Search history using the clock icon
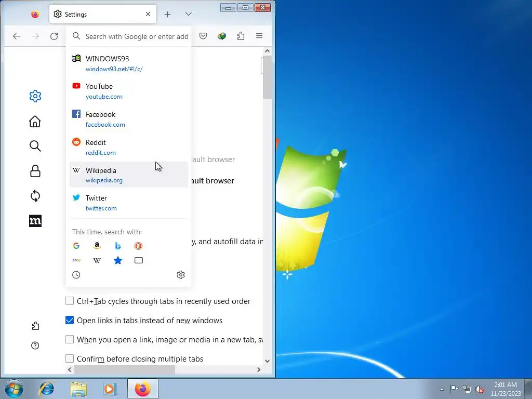 pyautogui.click(x=76, y=275)
